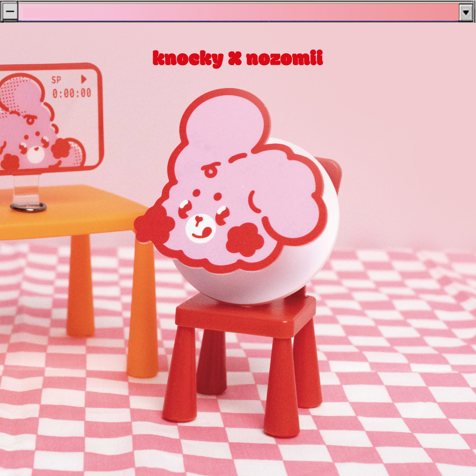Image resolution: width=476 pixels, height=476 pixels.
Task: Click the SP label on mini screen
Action: click(57, 80)
